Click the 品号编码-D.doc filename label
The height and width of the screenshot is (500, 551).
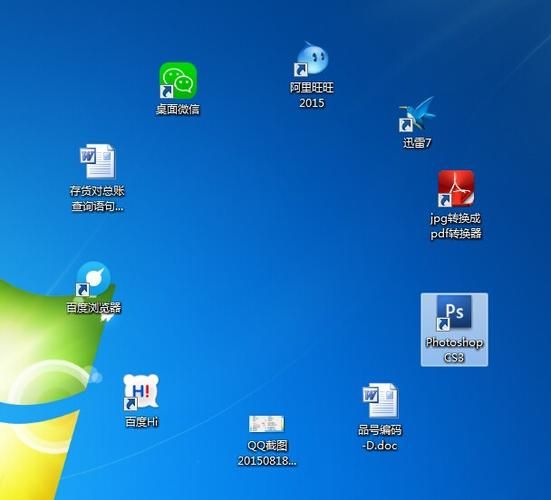pos(380,437)
